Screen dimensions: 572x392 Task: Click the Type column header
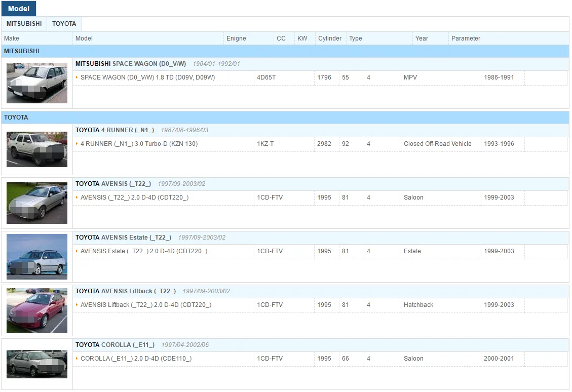pyautogui.click(x=379, y=38)
